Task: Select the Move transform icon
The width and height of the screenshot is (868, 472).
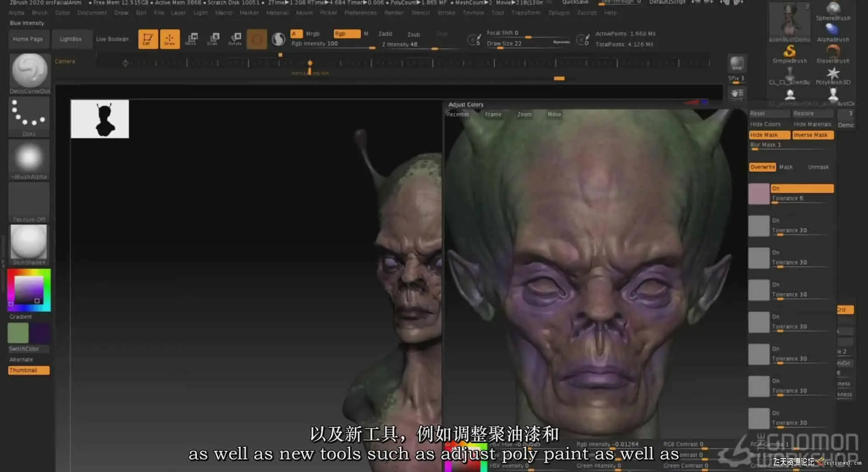Action: pyautogui.click(x=191, y=39)
